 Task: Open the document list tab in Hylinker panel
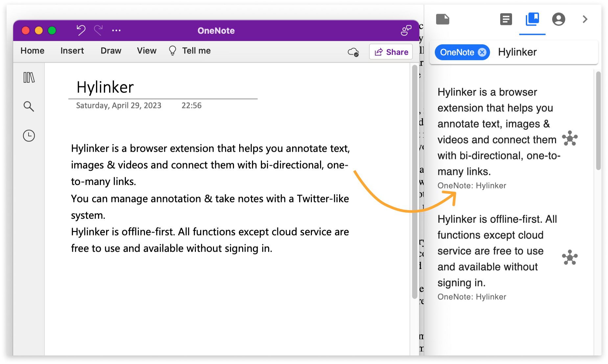coord(506,19)
